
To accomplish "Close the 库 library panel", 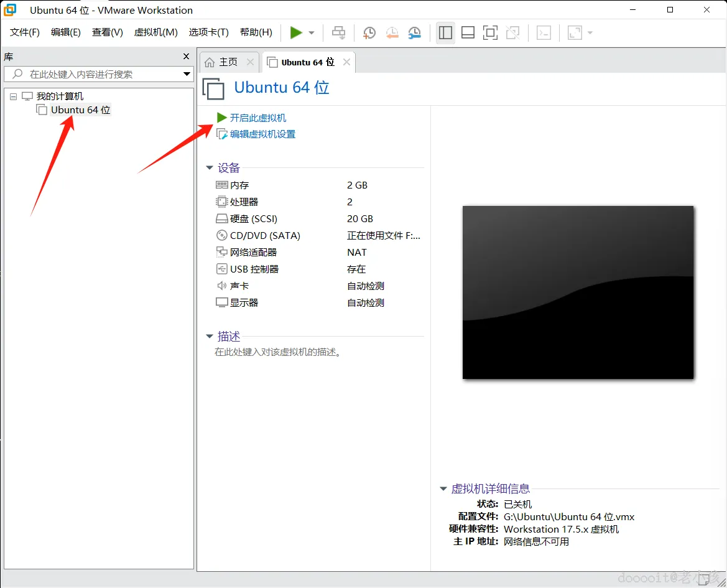I will 187,57.
